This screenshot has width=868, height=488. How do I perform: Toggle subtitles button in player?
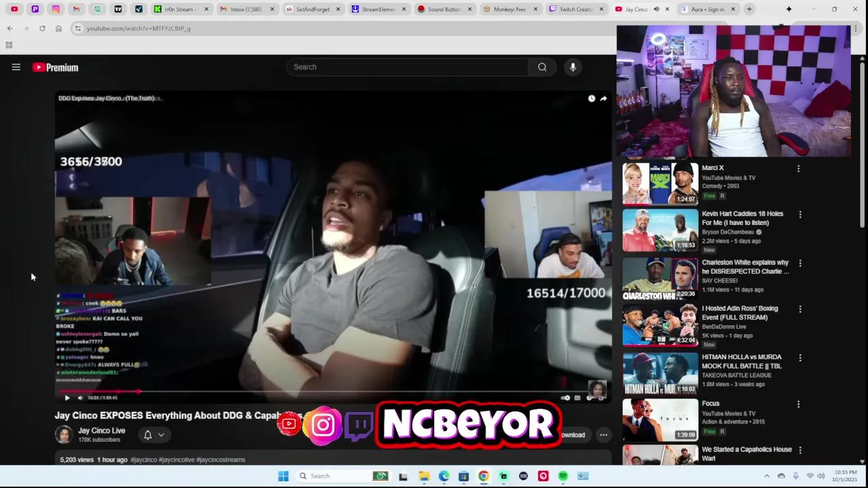pos(577,398)
